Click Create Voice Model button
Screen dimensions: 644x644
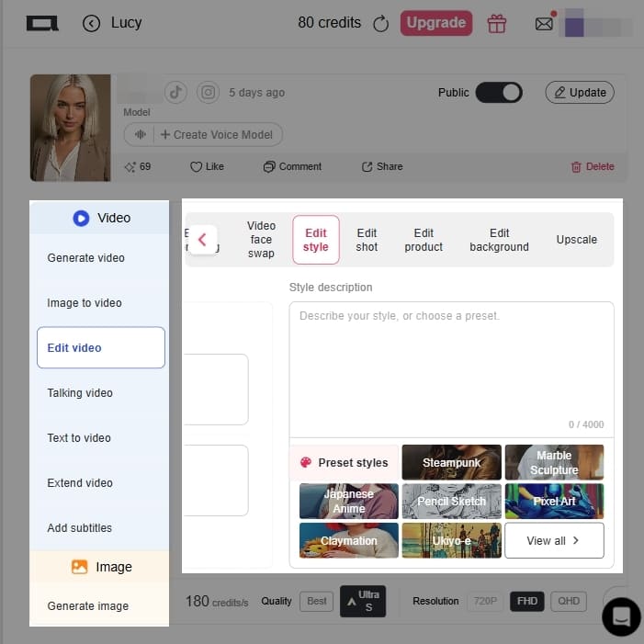click(x=217, y=135)
